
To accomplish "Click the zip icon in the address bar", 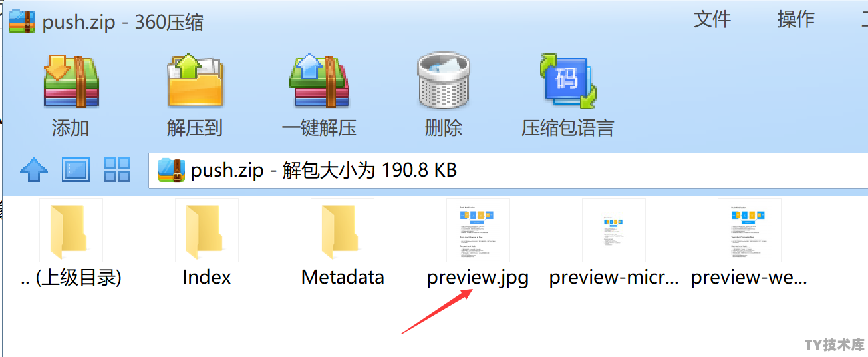I will (x=171, y=171).
